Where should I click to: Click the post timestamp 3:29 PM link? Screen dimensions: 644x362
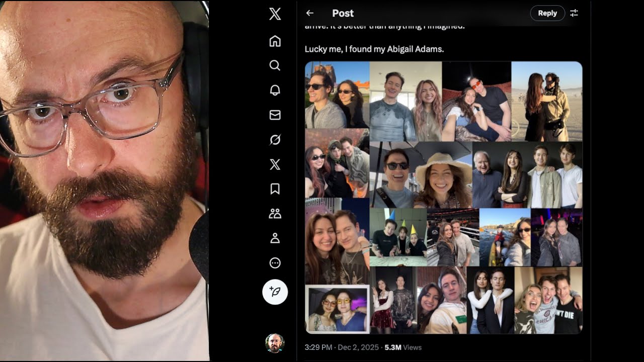point(318,347)
